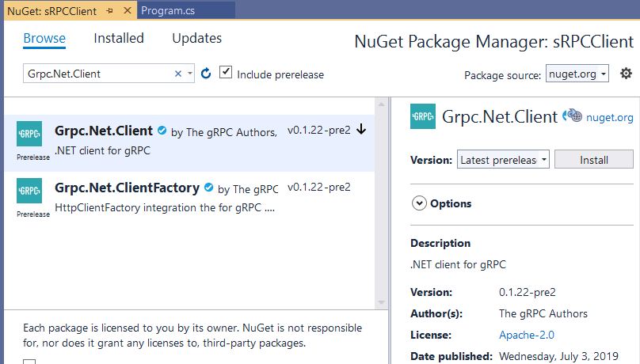Toggle the Include prerelease checkbox
The image size is (640, 364).
tap(226, 72)
